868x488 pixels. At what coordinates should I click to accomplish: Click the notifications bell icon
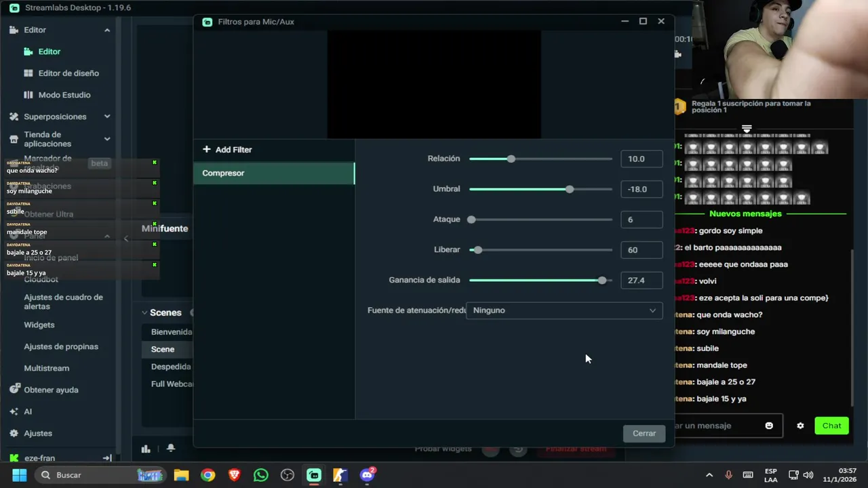click(170, 448)
